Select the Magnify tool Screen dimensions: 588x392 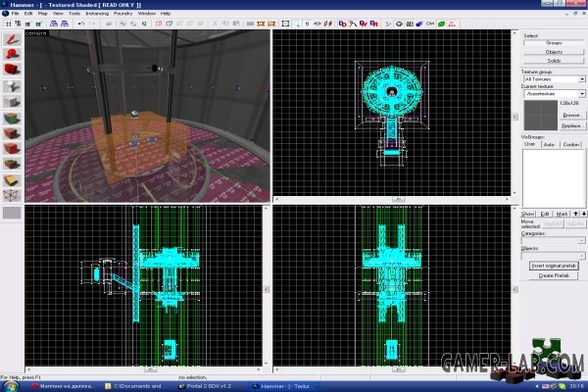[12, 55]
